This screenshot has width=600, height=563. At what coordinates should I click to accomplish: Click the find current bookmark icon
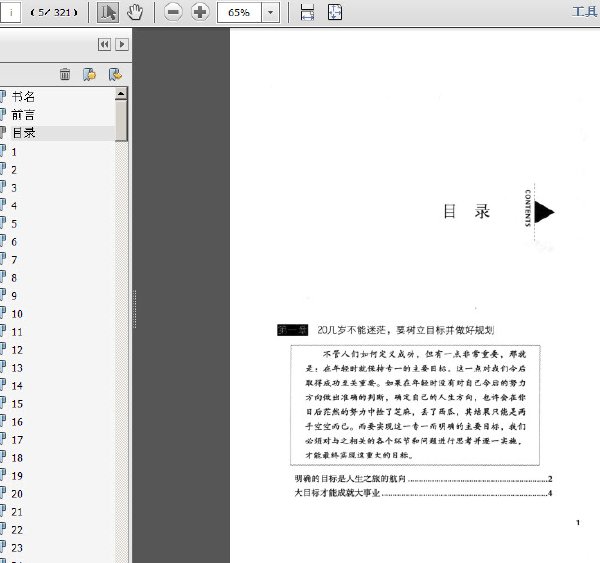point(115,74)
